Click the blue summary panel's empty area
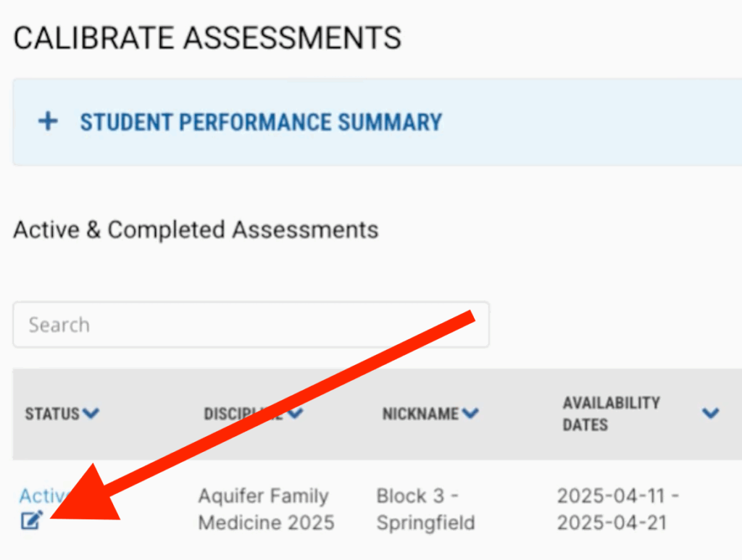This screenshot has height=560, width=742. coord(594,122)
